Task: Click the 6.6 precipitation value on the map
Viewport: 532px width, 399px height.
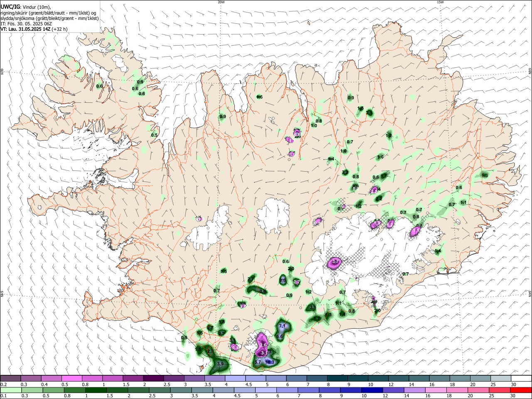Action: [280, 336]
